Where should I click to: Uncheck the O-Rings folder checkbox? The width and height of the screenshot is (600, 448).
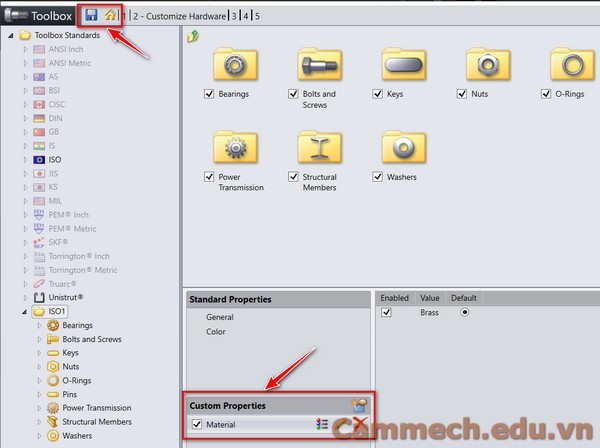point(546,94)
